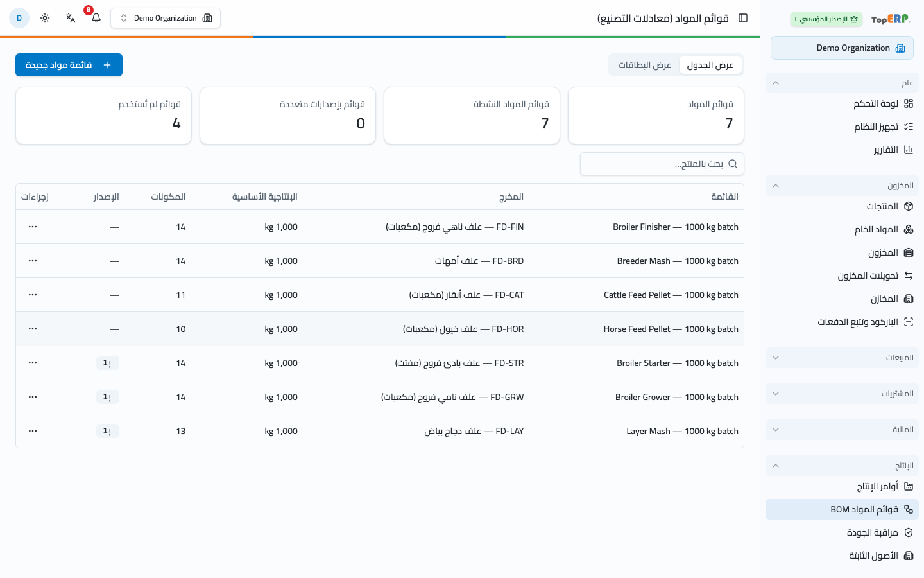
Task: Click the version badge in Broiler Starter row
Action: 107,363
